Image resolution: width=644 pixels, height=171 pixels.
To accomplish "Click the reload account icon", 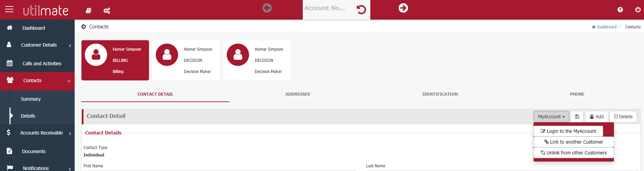I will tap(361, 9).
